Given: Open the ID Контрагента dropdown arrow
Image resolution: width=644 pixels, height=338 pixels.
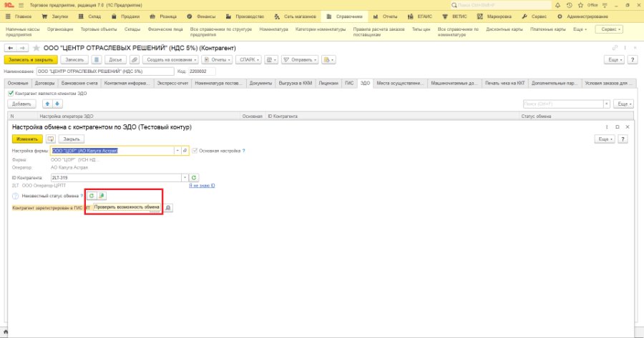Looking at the screenshot, I should [185, 178].
